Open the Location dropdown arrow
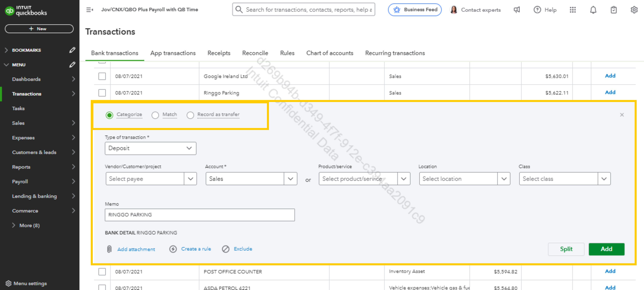The image size is (644, 290). point(504,179)
